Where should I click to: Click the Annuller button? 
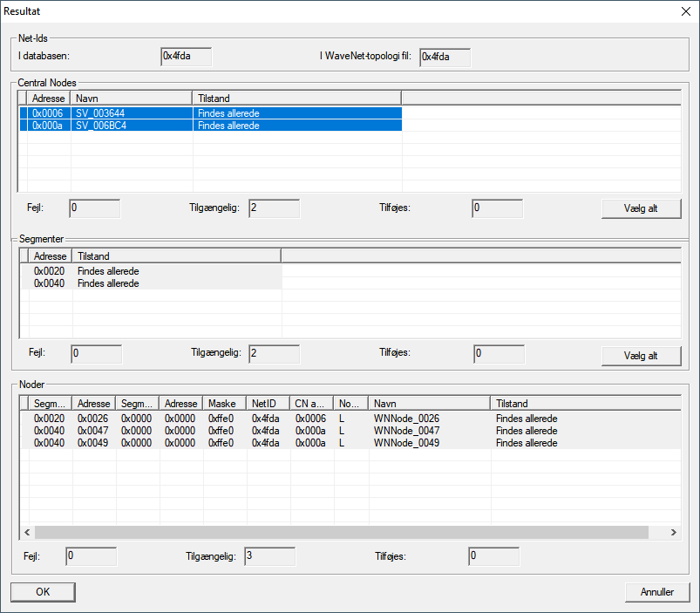pyautogui.click(x=656, y=592)
